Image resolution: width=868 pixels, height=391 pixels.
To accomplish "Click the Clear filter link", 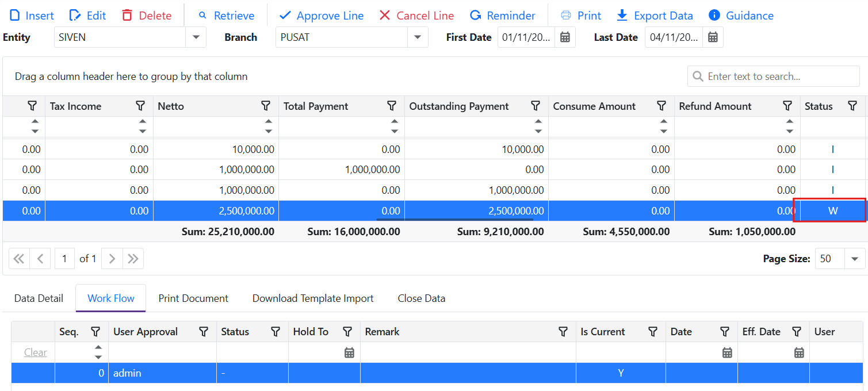I will tap(36, 352).
